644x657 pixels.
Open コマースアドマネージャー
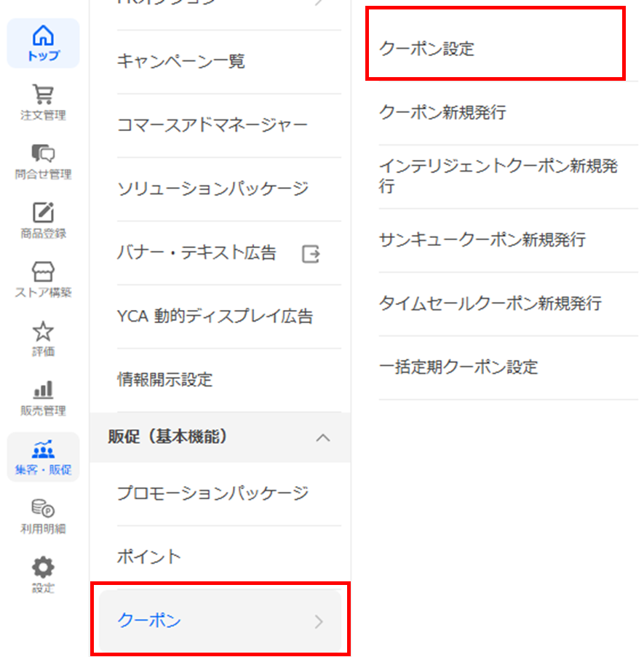coord(212,126)
